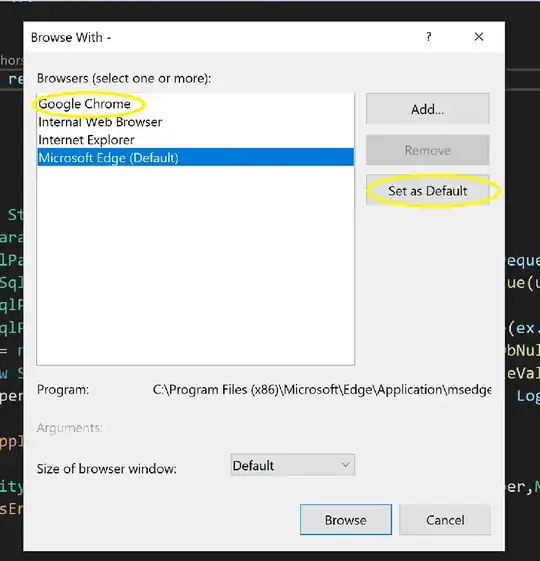Open dialog help with the question mark
The height and width of the screenshot is (561, 540).
[429, 36]
